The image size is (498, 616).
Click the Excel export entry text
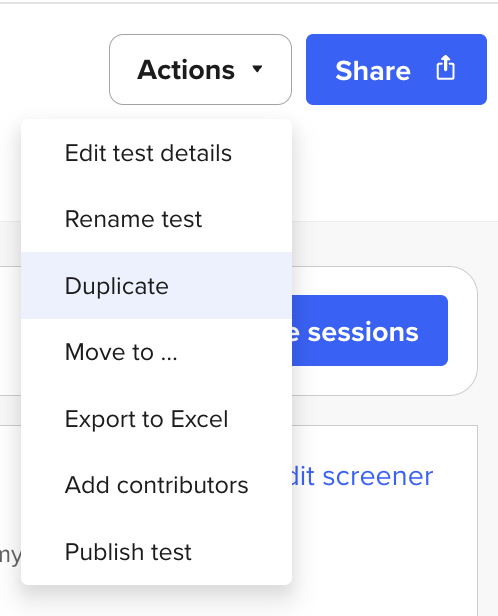pos(146,419)
